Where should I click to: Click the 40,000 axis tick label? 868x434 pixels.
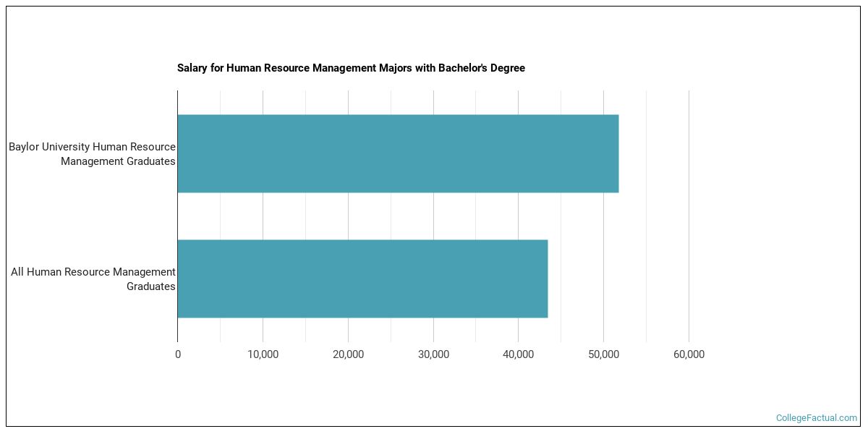point(518,354)
